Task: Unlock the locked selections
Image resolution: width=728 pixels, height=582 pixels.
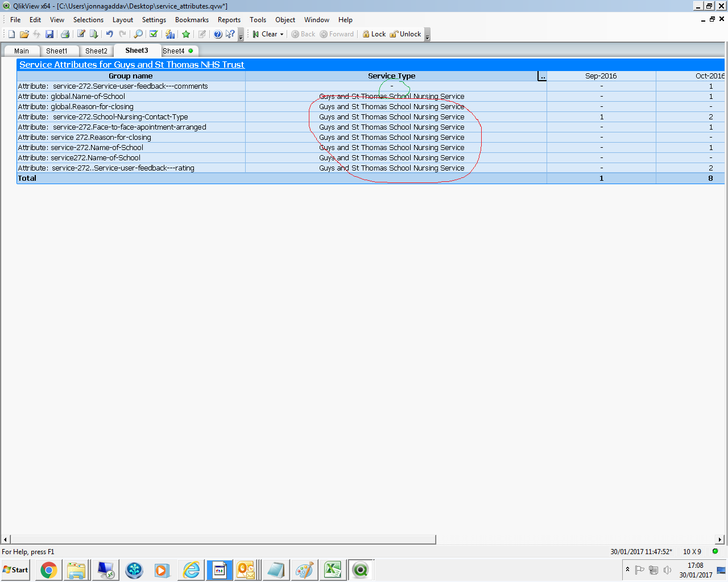Action: pos(406,34)
